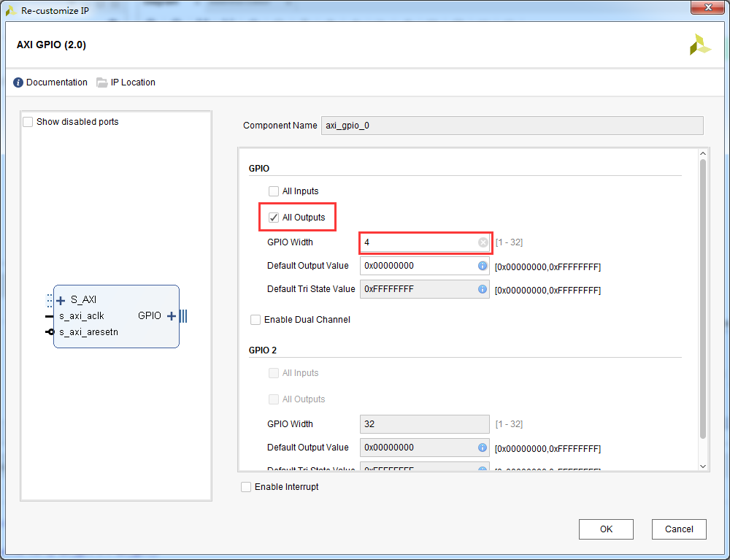Image resolution: width=730 pixels, height=560 pixels.
Task: Expand the GPIO interface plus icon on block
Action: coord(172,316)
